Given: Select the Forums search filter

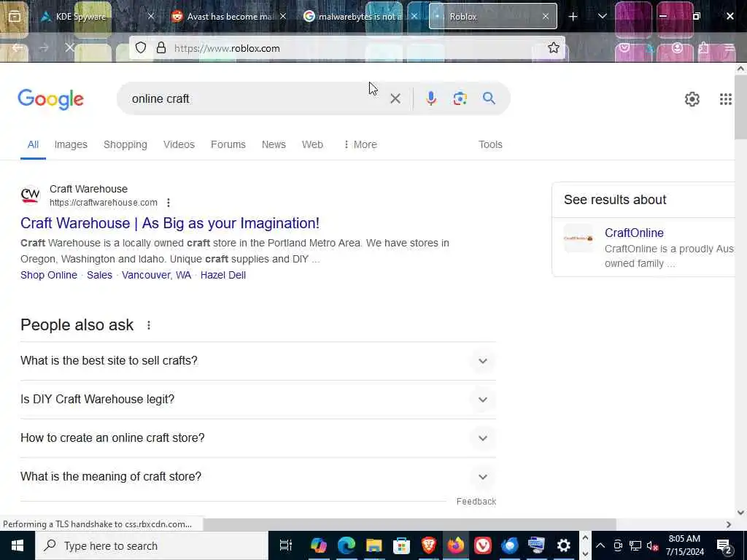Looking at the screenshot, I should coord(228,145).
